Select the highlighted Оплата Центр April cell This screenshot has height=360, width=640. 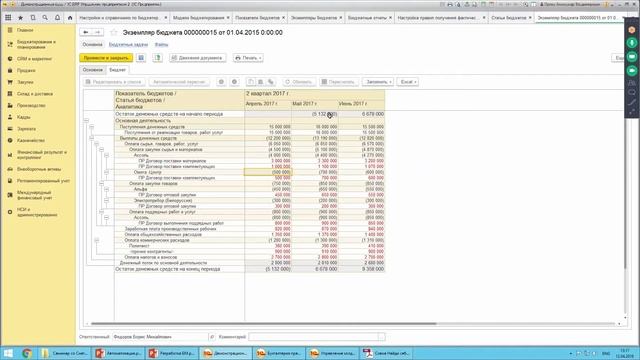pos(268,173)
